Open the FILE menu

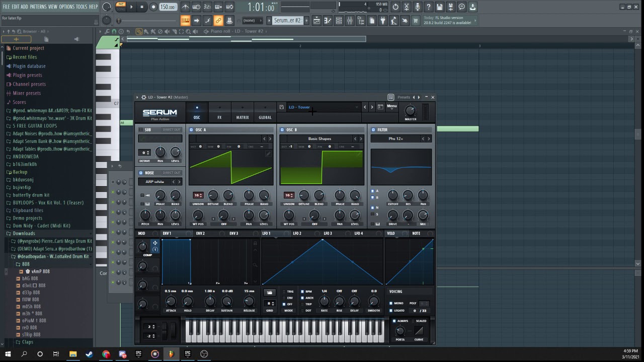pyautogui.click(x=6, y=7)
